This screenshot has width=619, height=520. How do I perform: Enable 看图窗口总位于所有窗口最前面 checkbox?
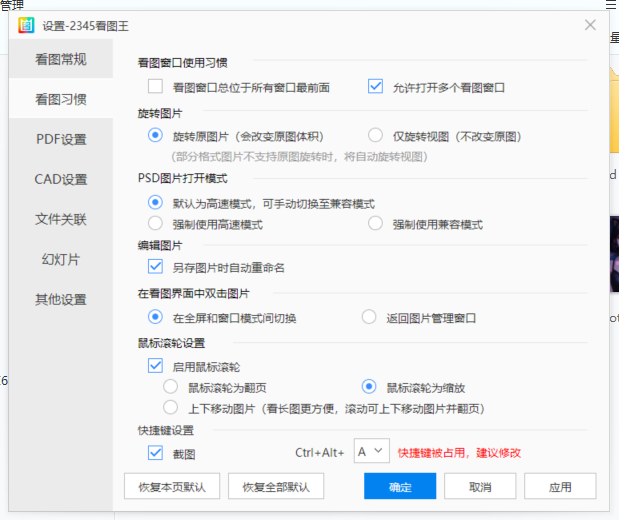155,87
